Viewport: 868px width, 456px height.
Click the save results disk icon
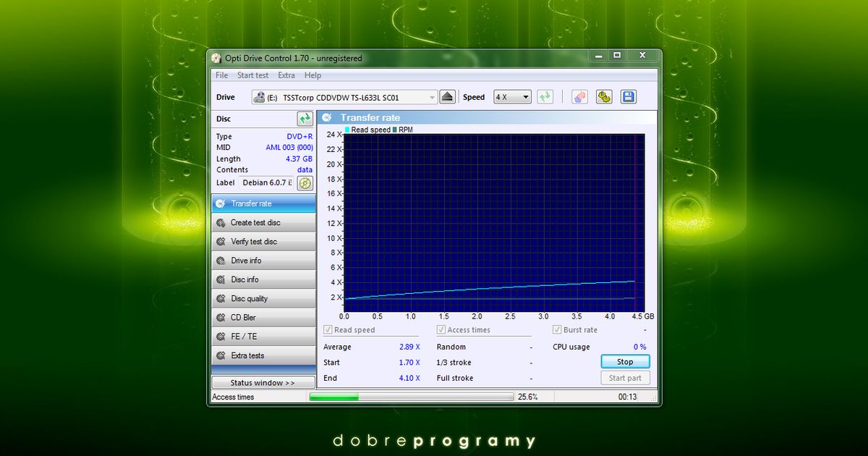click(628, 96)
